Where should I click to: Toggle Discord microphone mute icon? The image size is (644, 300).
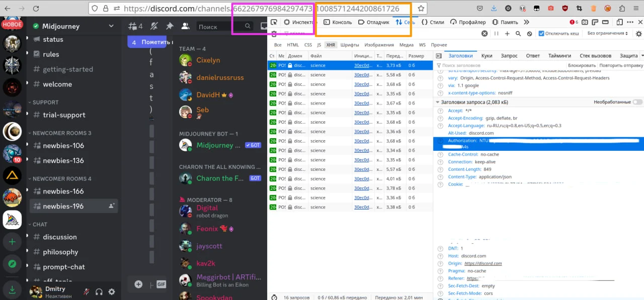click(87, 291)
